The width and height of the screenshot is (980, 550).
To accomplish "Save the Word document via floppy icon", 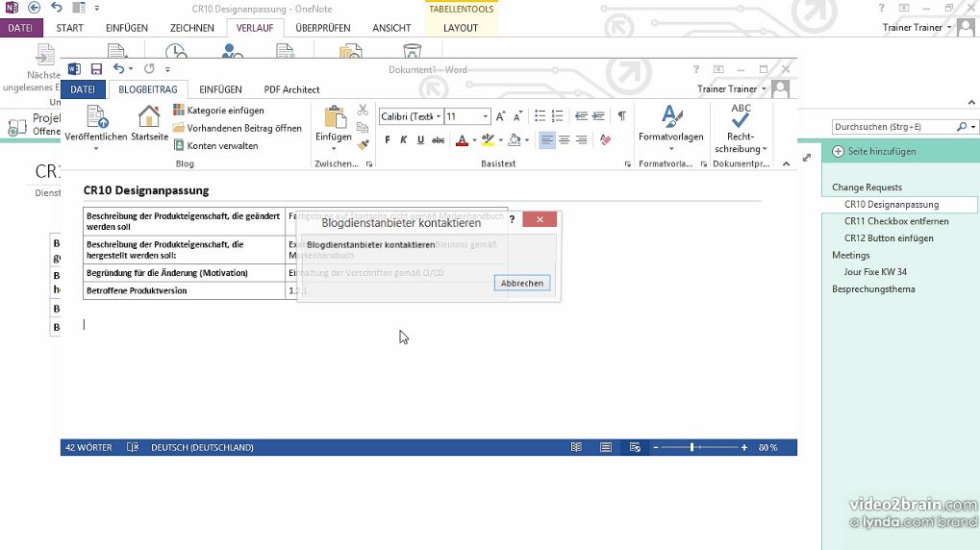I will coord(96,69).
